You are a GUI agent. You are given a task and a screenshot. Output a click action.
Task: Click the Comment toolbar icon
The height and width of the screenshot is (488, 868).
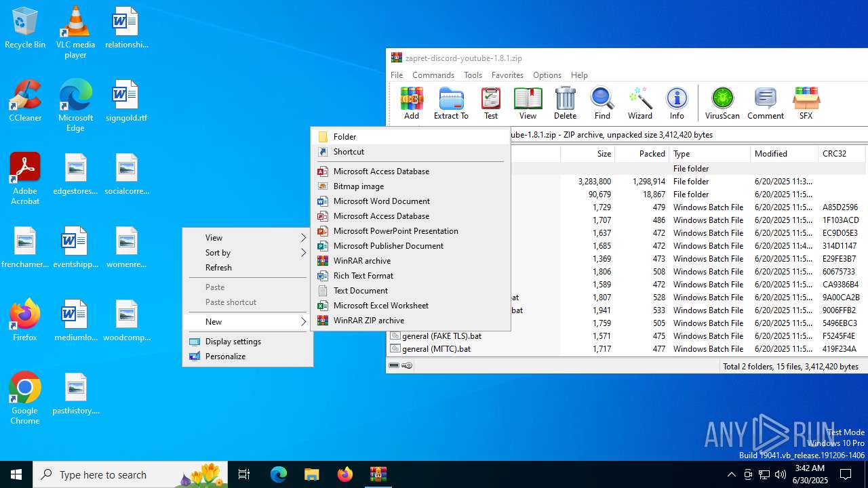tap(766, 104)
